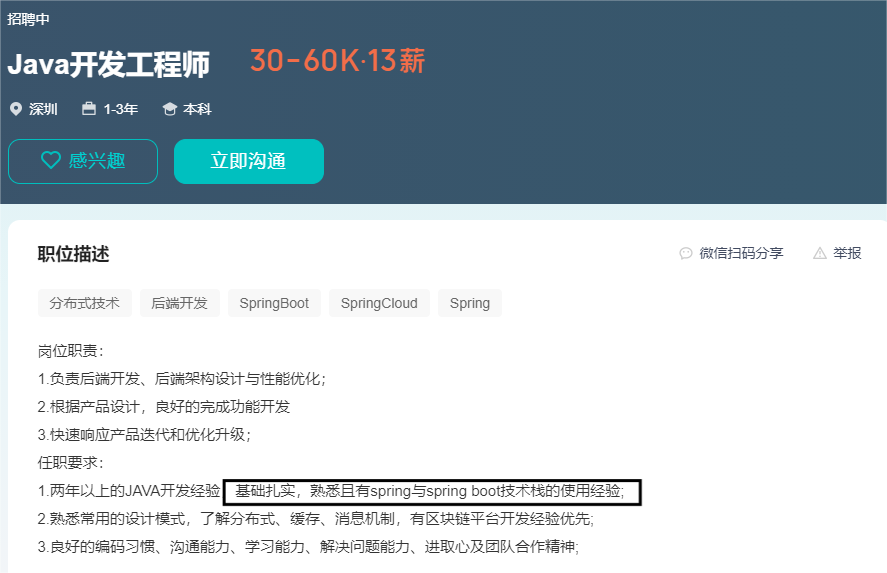Click line 2.熟悉常用的设计模式
This screenshot has height=573, width=887.
tap(316, 518)
